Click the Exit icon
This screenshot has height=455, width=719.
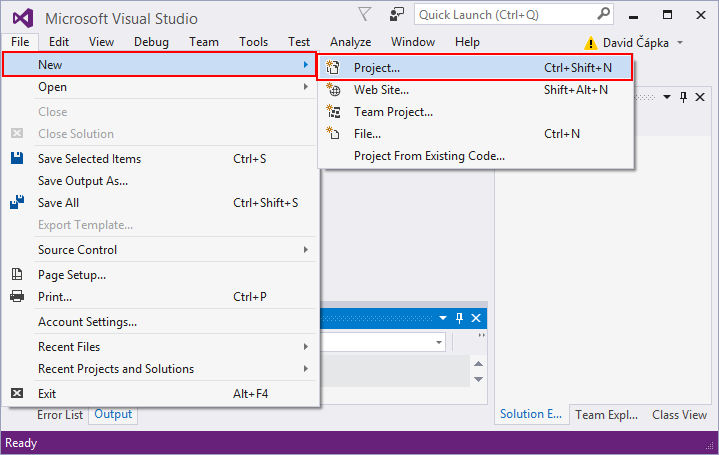click(x=17, y=393)
